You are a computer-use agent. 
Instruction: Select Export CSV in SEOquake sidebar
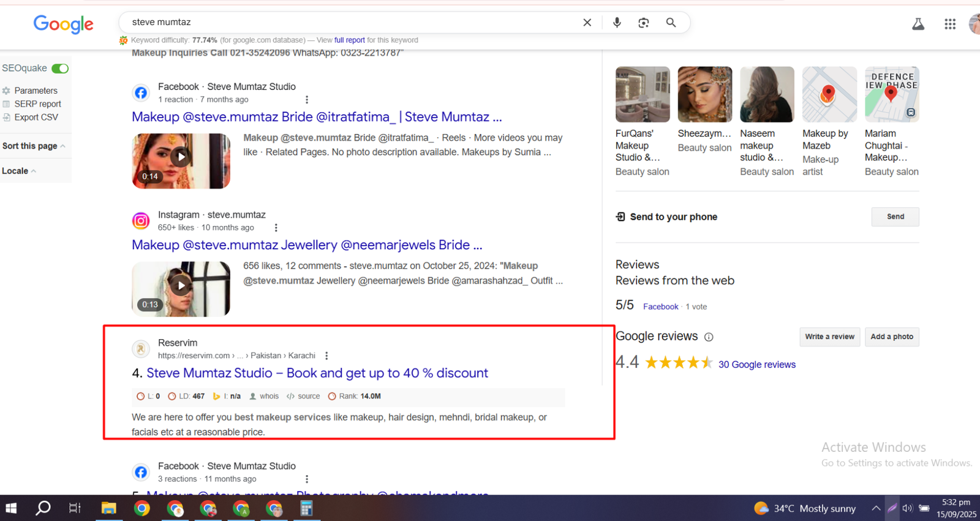point(36,117)
